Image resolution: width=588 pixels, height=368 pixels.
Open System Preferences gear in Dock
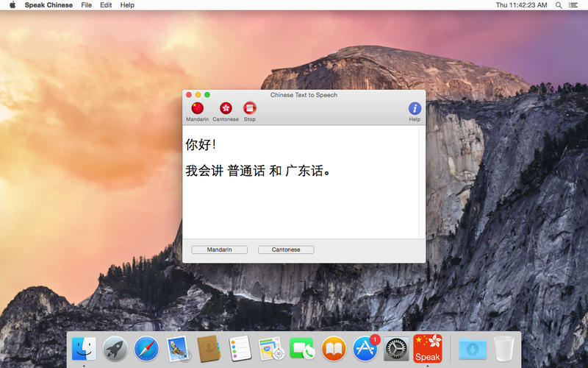[x=396, y=348]
